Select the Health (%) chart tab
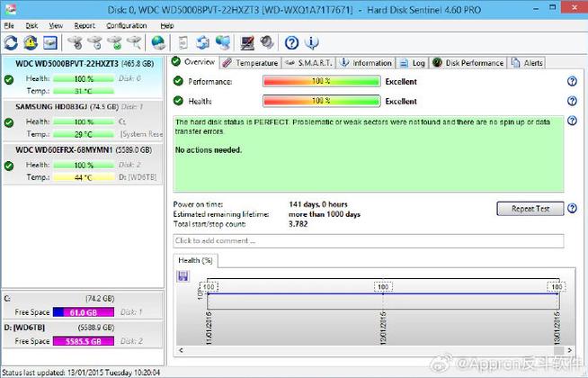588x378 pixels. [x=195, y=260]
